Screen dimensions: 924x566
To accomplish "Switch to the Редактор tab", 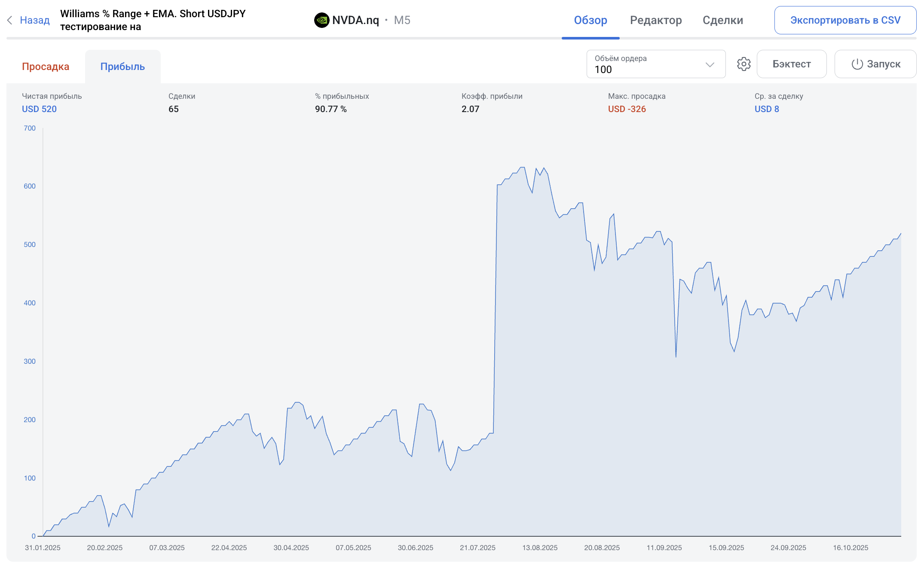I will click(655, 20).
